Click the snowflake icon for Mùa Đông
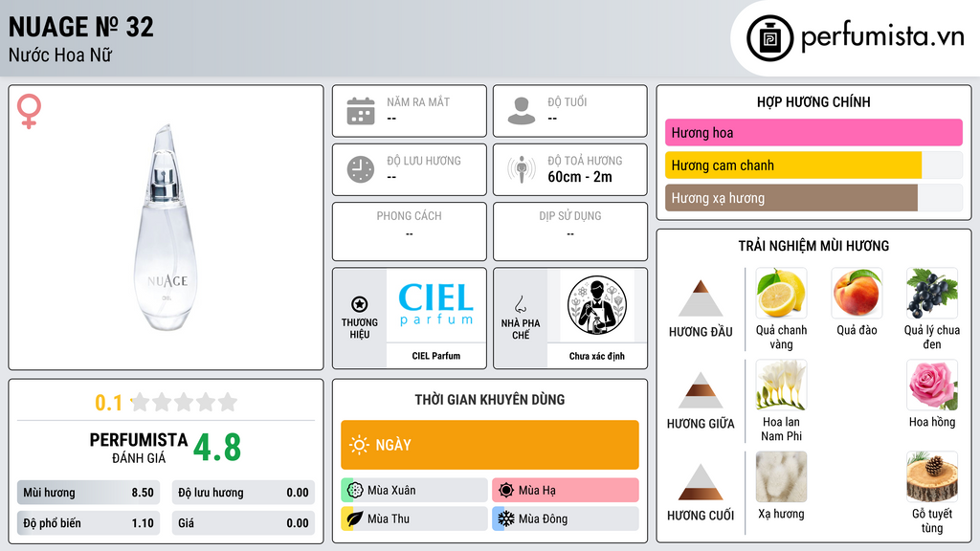Viewport: 980px width, 551px height. click(x=506, y=518)
